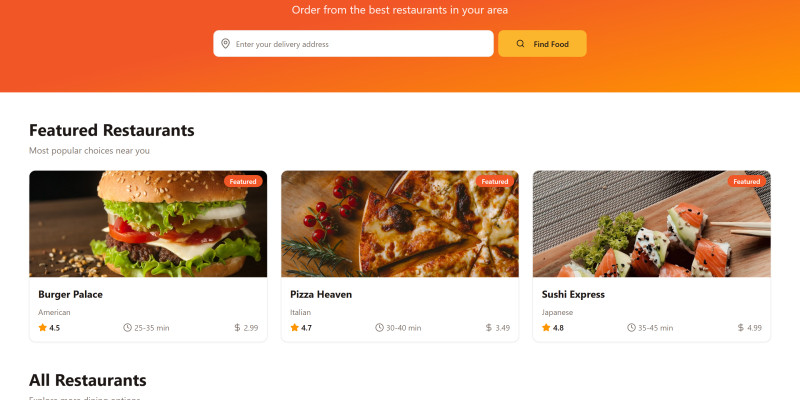Open the Sushi Express sushi photo
The image size is (800, 400).
click(652, 224)
